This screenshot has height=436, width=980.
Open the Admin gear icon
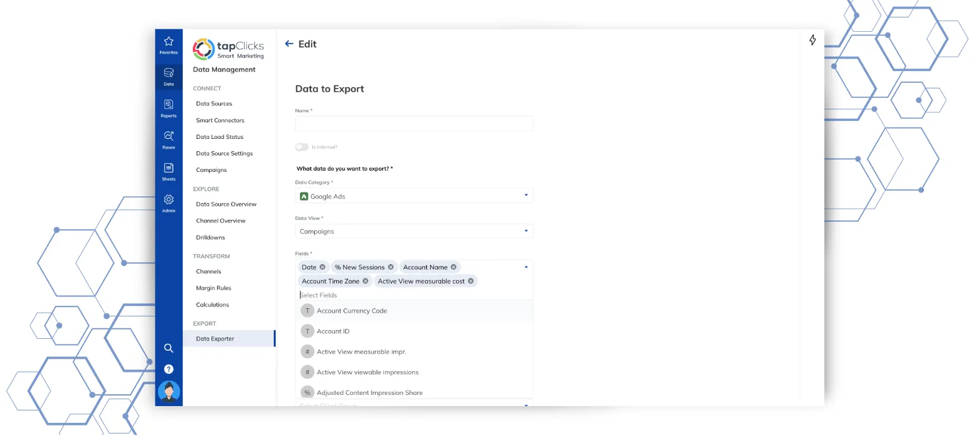point(169,204)
